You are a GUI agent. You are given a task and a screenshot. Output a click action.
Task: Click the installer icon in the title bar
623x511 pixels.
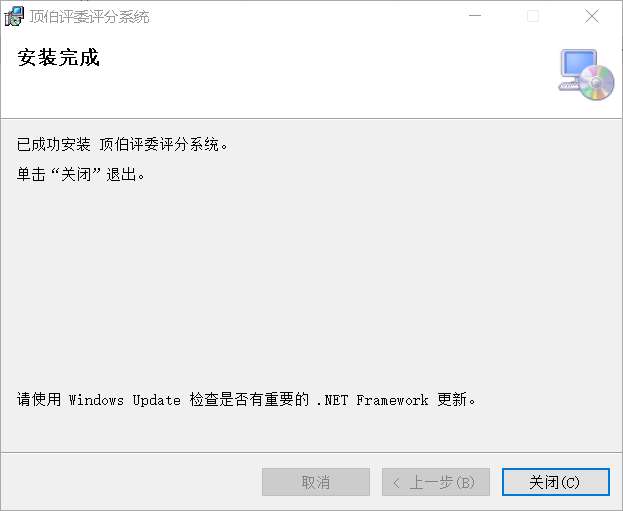[14, 16]
